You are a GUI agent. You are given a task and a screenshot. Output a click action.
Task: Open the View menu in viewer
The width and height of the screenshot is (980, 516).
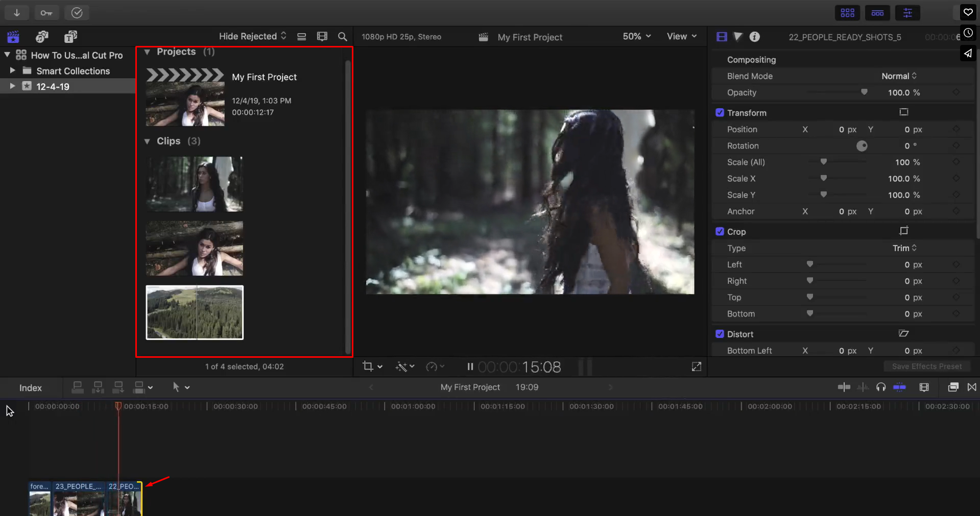click(681, 36)
